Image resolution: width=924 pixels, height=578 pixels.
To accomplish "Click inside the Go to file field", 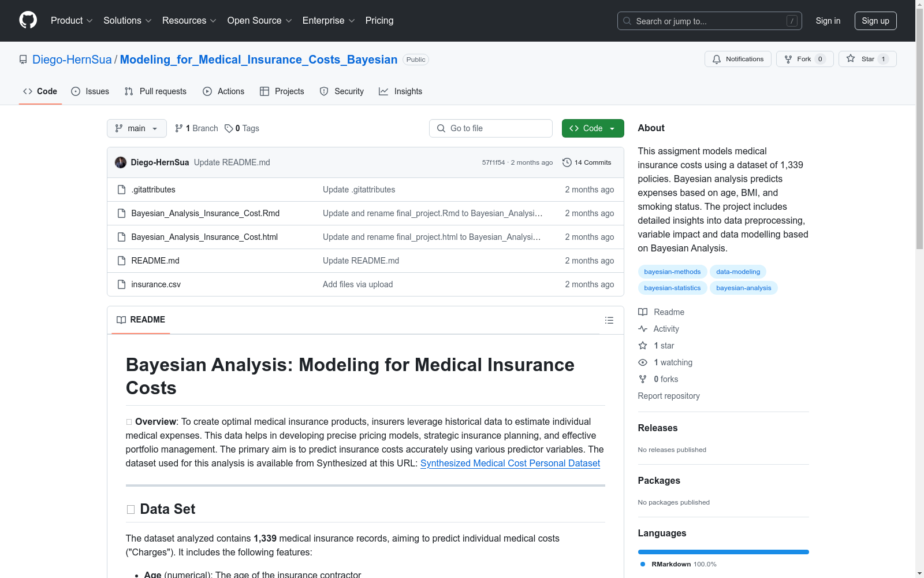I will [490, 128].
